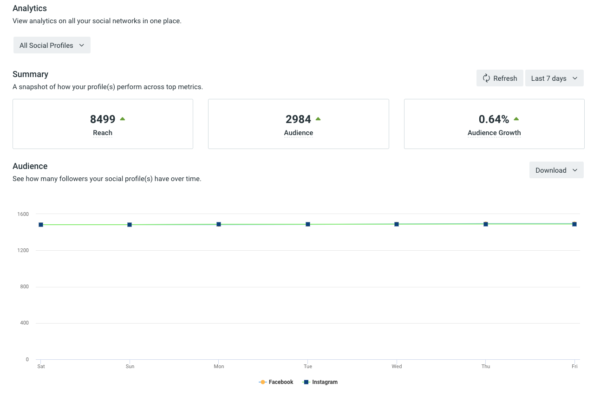
Task: Toggle the Instagram series in the legend
Action: (321, 382)
